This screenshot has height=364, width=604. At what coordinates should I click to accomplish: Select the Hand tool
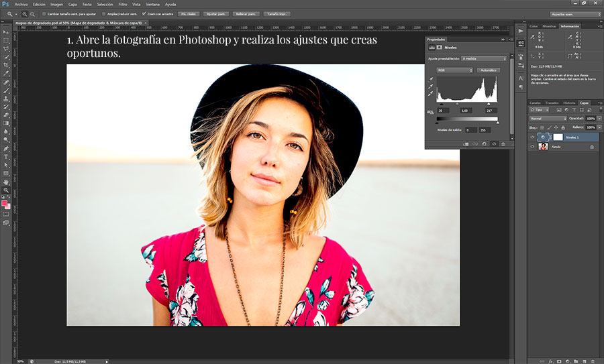6,181
